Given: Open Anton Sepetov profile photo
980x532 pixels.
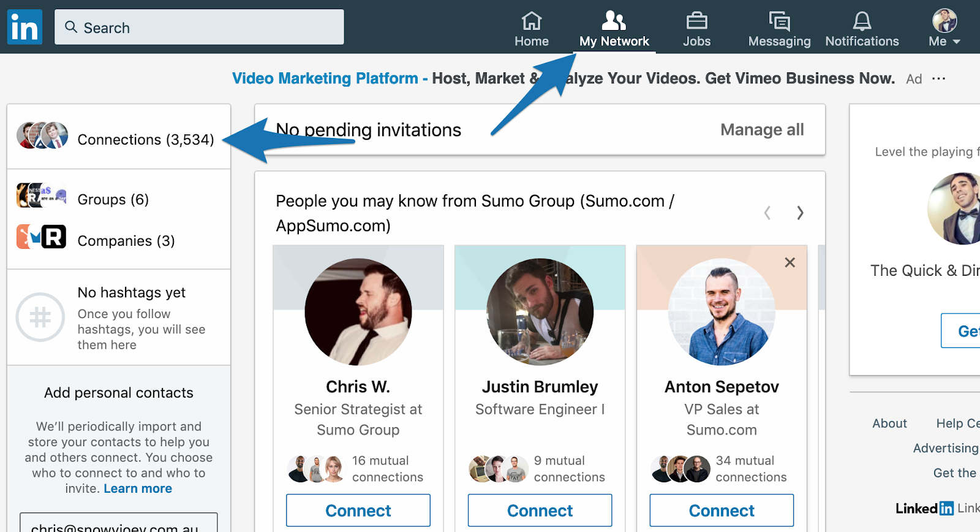Looking at the screenshot, I should click(722, 312).
